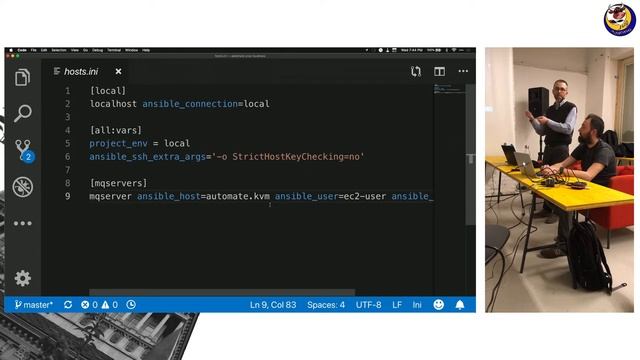Open the Code menu in menu bar
The height and width of the screenshot is (360, 640).
tap(22, 50)
